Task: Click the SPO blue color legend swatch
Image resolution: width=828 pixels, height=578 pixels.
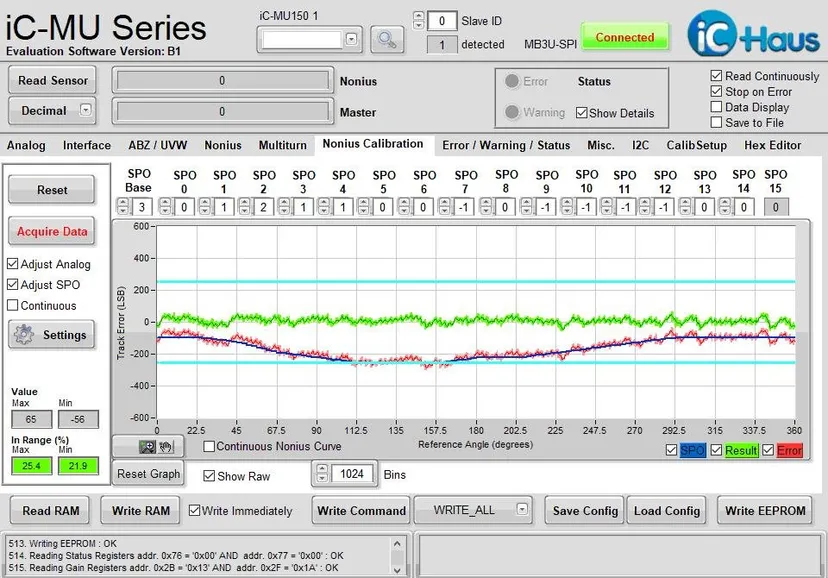Action: coord(692,450)
